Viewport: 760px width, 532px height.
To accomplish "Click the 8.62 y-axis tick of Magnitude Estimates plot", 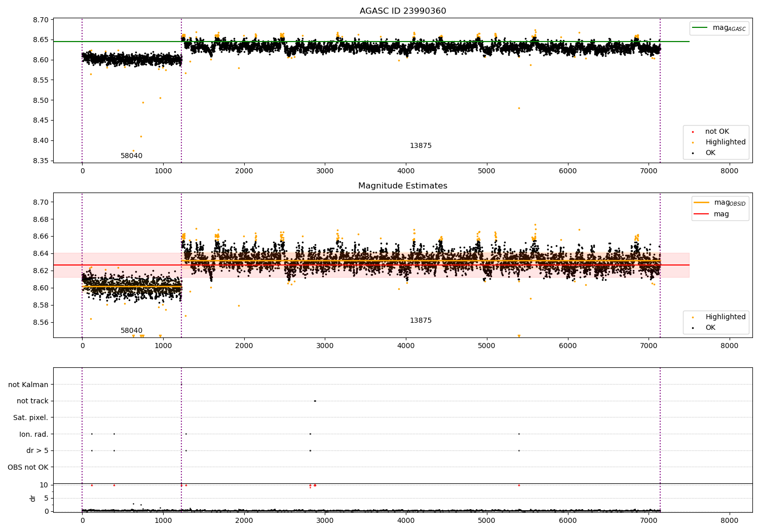I will pyautogui.click(x=41, y=271).
